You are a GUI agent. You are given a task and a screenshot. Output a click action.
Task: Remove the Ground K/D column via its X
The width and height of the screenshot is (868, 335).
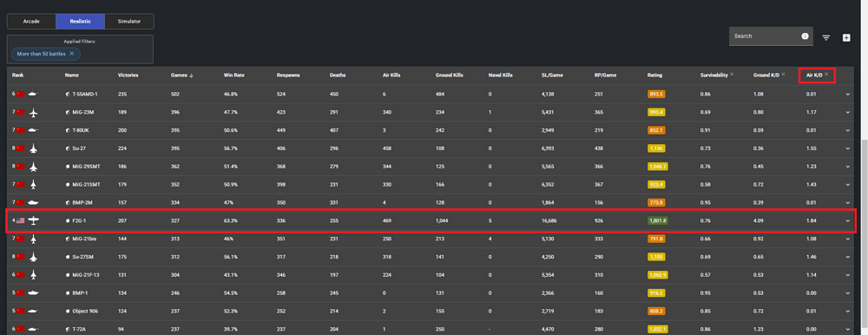coord(783,74)
